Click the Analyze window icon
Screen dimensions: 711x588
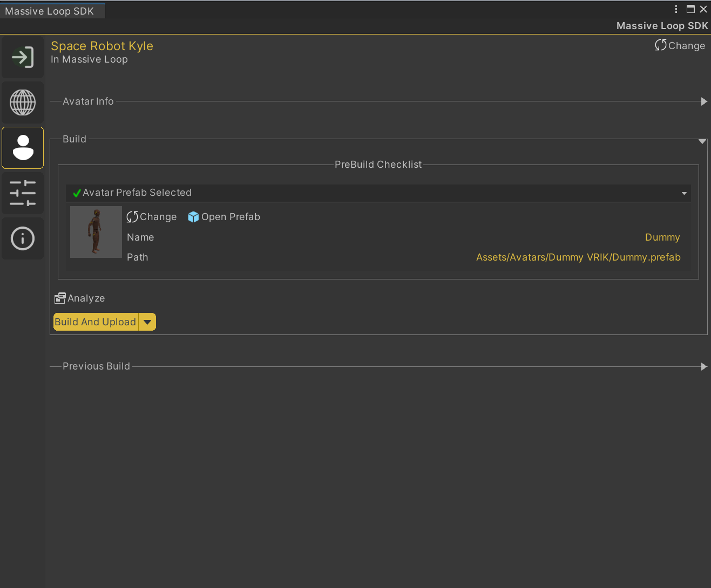click(x=60, y=298)
